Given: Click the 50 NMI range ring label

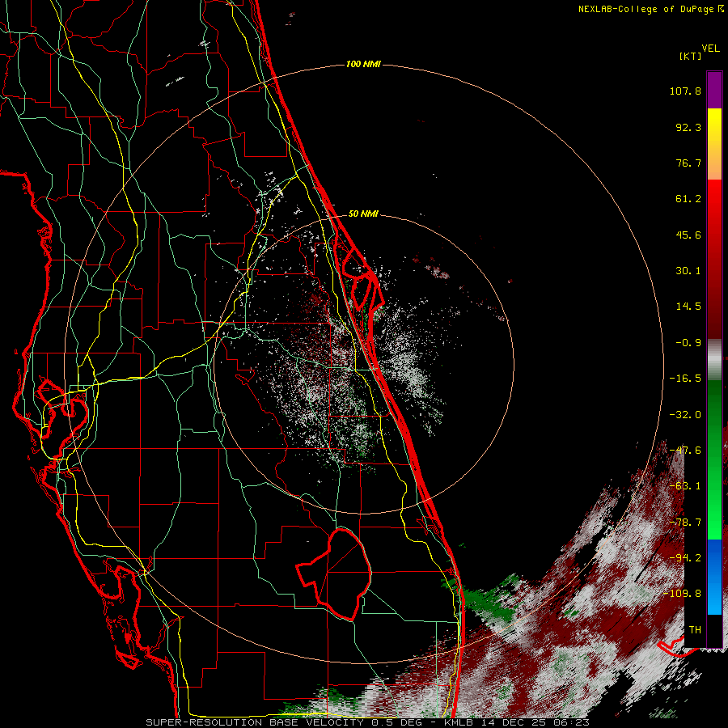Looking at the screenshot, I should tap(363, 214).
